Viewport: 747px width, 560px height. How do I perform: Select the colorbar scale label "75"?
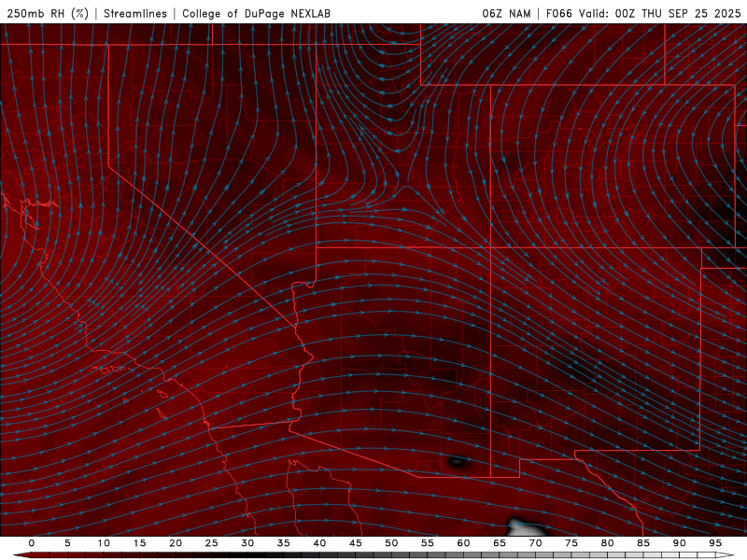point(571,543)
